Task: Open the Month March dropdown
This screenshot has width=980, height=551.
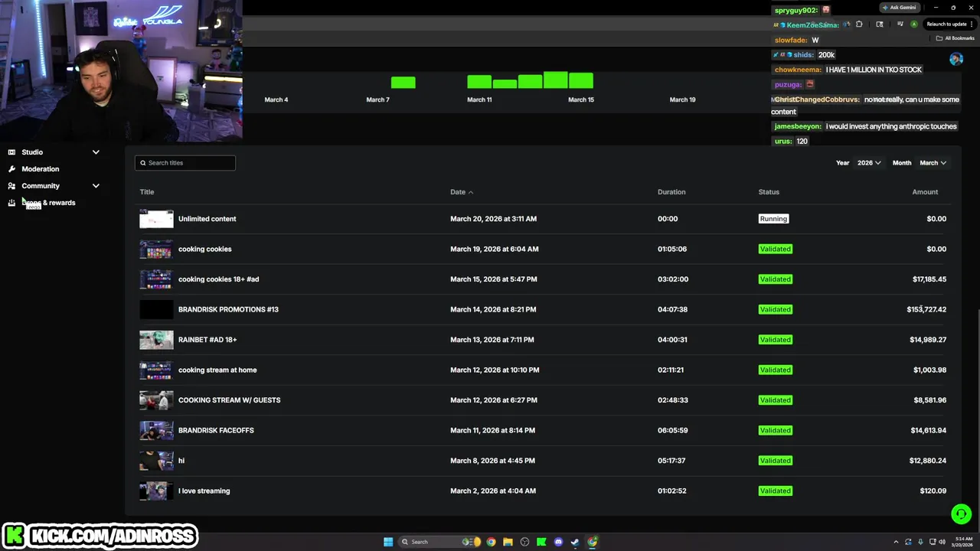Action: (x=933, y=163)
